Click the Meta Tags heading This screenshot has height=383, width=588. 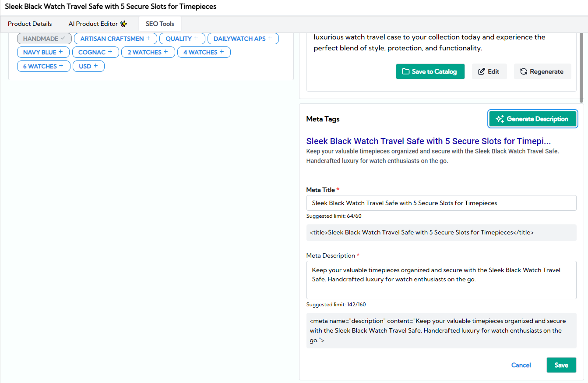(x=323, y=119)
